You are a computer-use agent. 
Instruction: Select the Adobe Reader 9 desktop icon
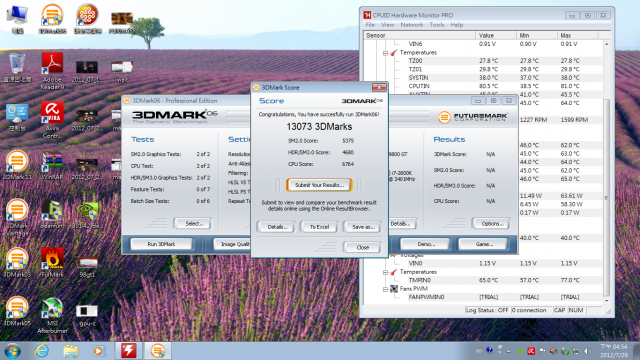pyautogui.click(x=52, y=71)
